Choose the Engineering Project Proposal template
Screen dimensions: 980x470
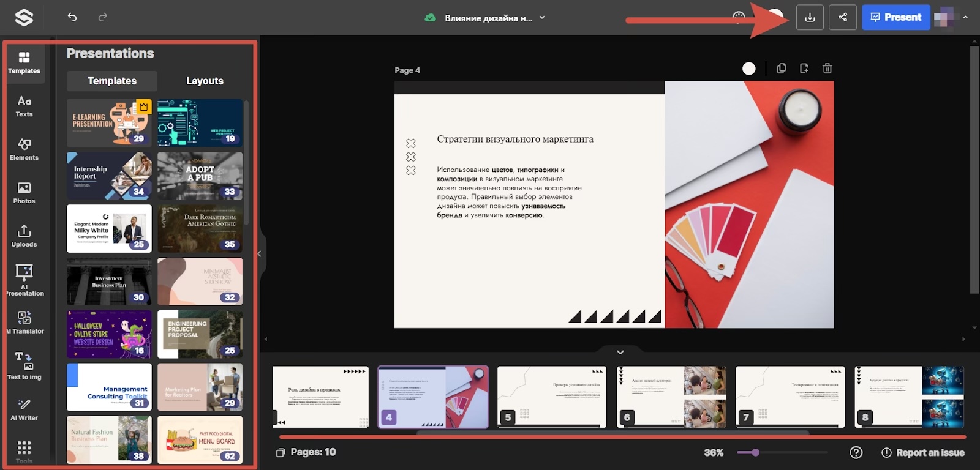pos(200,334)
